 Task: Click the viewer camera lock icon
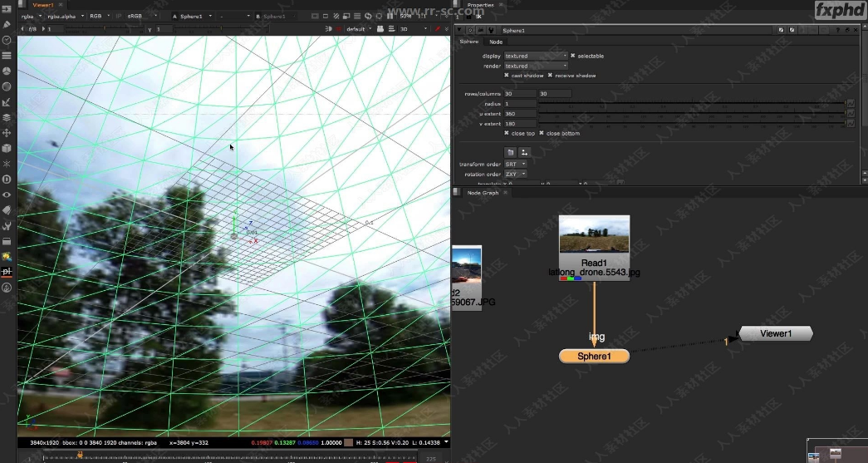pos(380,29)
